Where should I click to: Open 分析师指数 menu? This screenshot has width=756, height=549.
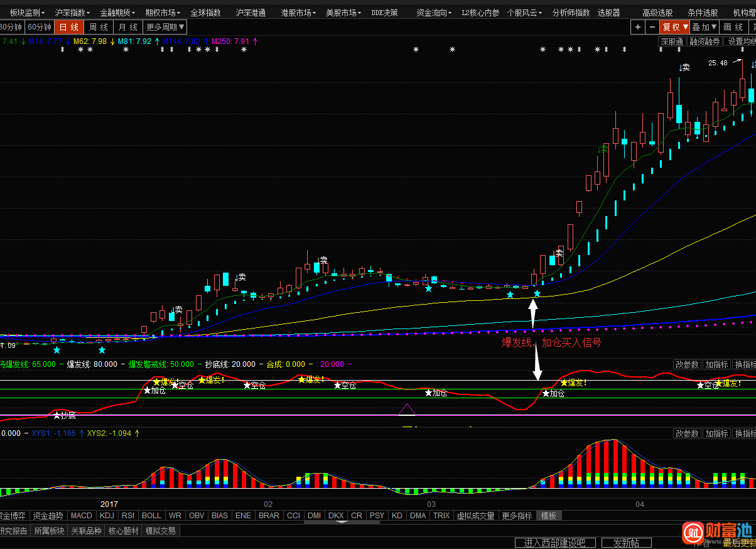pyautogui.click(x=571, y=13)
